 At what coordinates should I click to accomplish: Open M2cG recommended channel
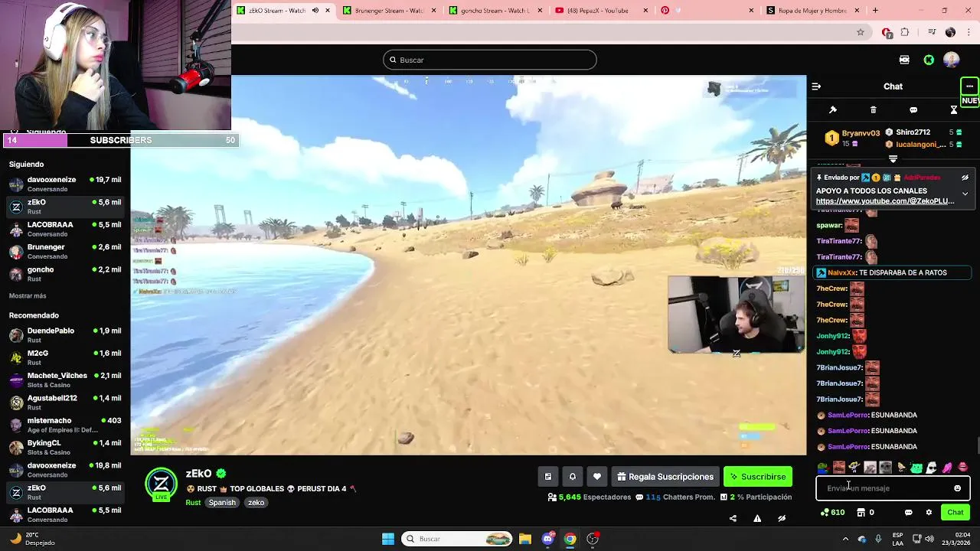tap(65, 357)
